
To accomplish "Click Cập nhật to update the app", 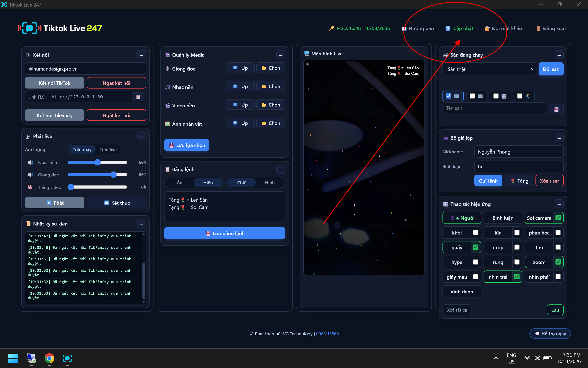I will click(x=459, y=28).
